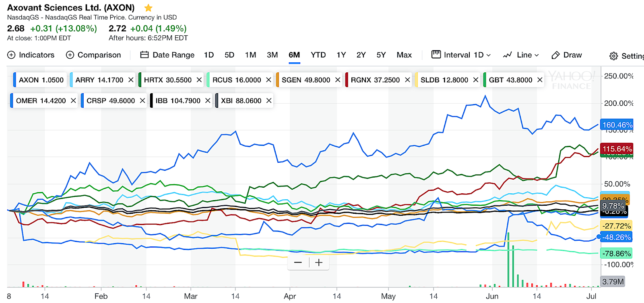Viewport: 644px width, 303px height.
Task: Click the closing price 2.68
Action: point(16,29)
